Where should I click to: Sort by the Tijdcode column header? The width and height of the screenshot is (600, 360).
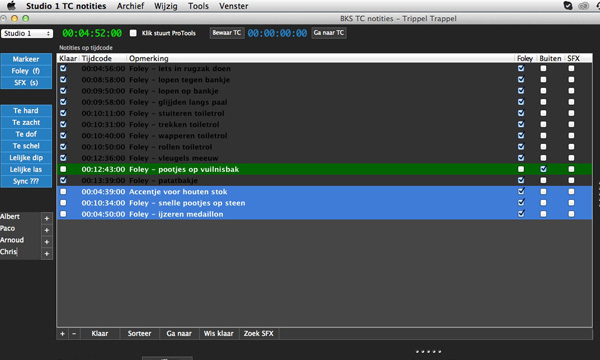pyautogui.click(x=97, y=58)
